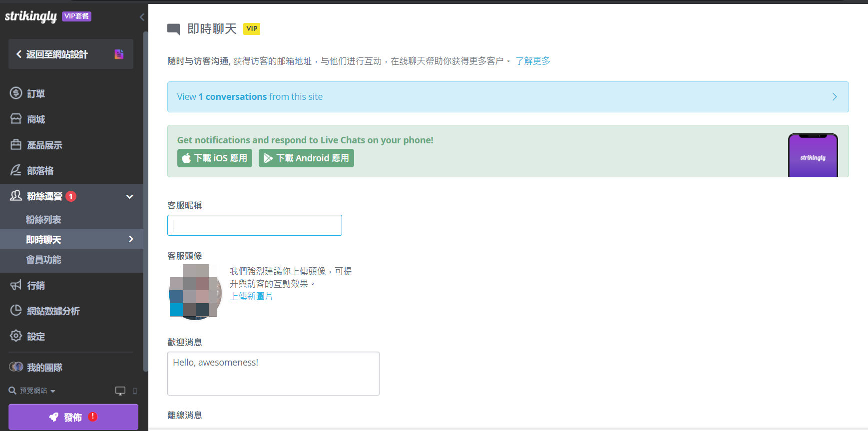The width and height of the screenshot is (868, 431).
Task: Click the 客服頭像 avatar image
Action: coord(195,292)
